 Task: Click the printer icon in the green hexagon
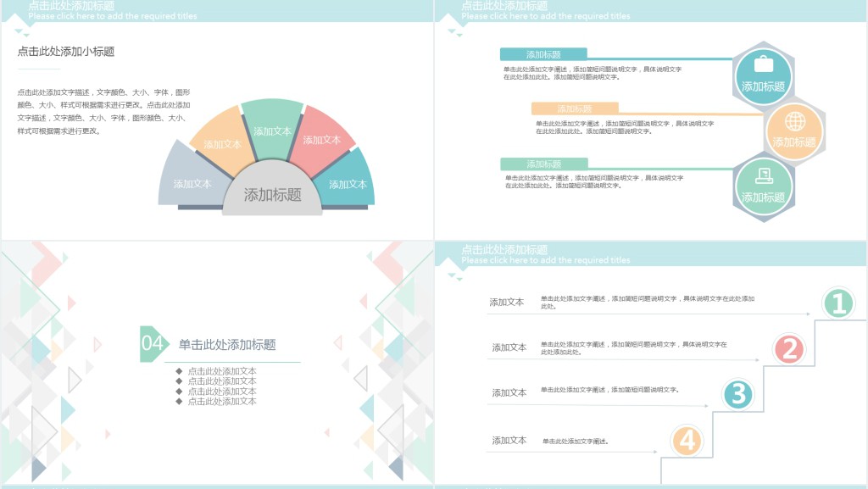(764, 178)
